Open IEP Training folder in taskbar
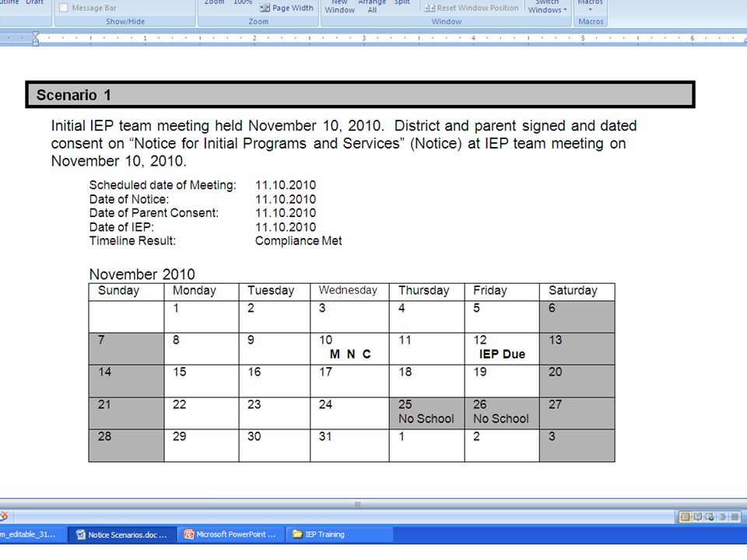This screenshot has width=747, height=560. click(x=339, y=535)
